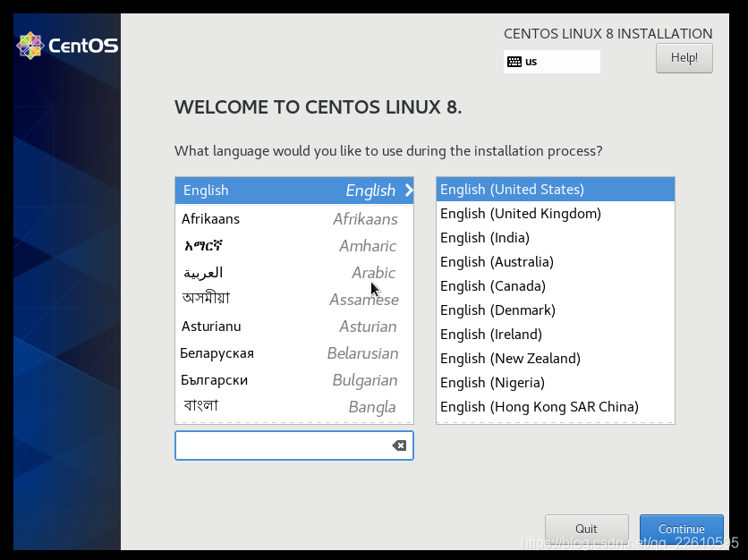Image resolution: width=748 pixels, height=560 pixels.
Task: Select the Bangla language row
Action: 293,407
